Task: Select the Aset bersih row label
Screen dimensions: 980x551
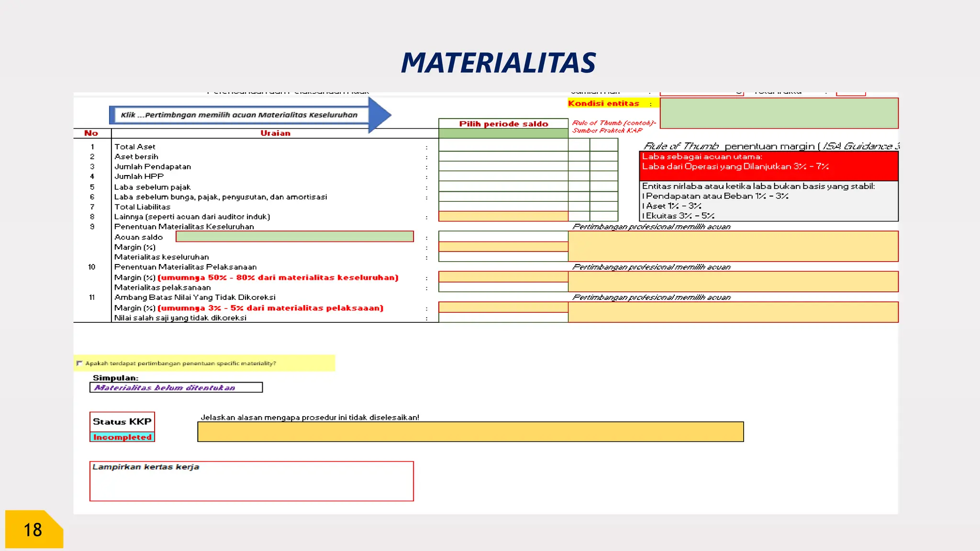Action: pos(136,156)
